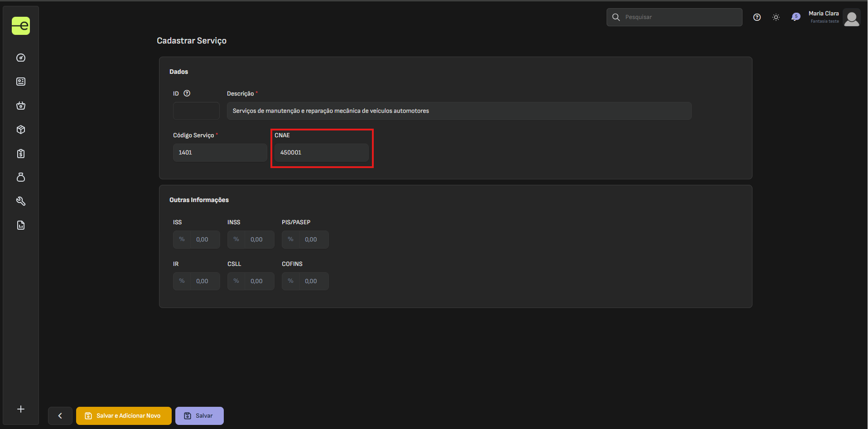Click Salvar e Adicionar Novo button

(x=124, y=416)
